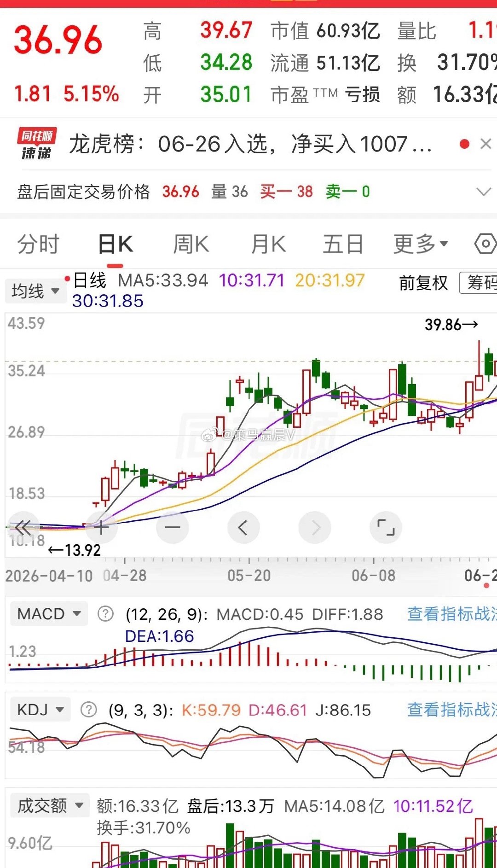Tap the MA5:33.94 average label
Viewport: 497px width, 868px height.
(163, 280)
